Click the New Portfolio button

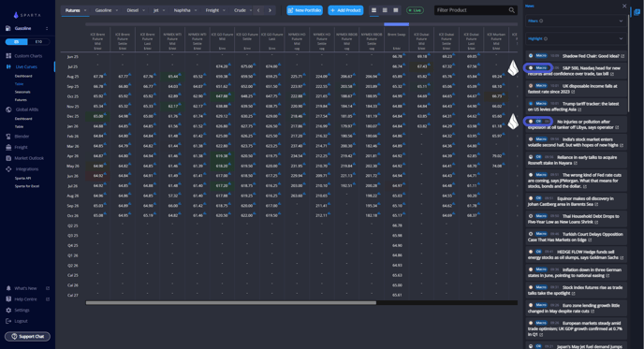(305, 10)
